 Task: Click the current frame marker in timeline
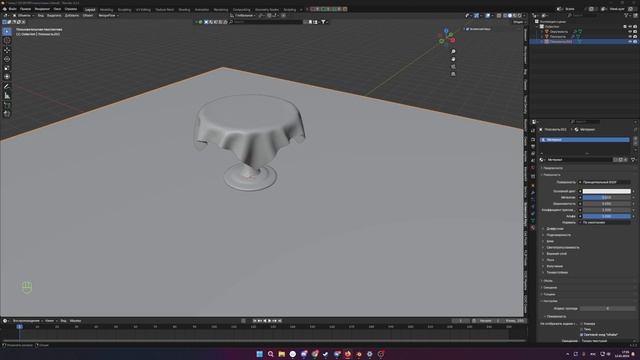20,327
